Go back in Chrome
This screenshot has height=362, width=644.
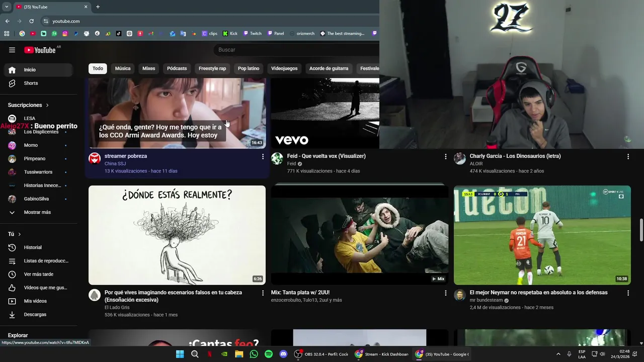7,21
